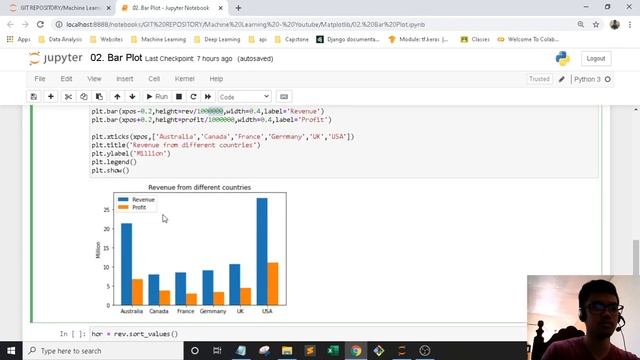Open the Machine Learning bookmark folder

158,39
